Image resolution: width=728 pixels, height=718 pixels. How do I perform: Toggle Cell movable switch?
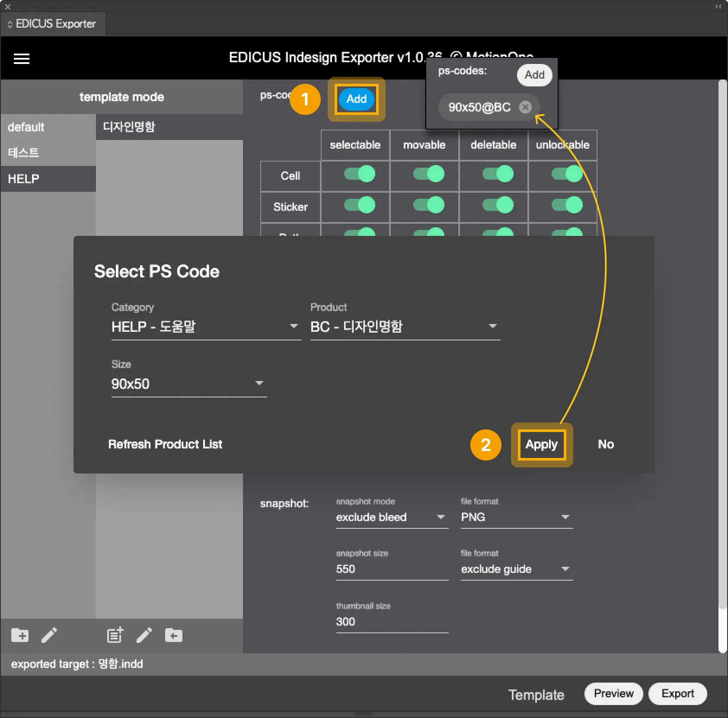click(429, 174)
